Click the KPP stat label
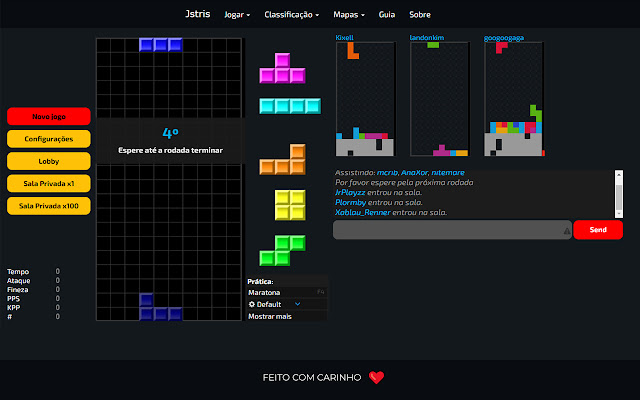 pos(13,307)
